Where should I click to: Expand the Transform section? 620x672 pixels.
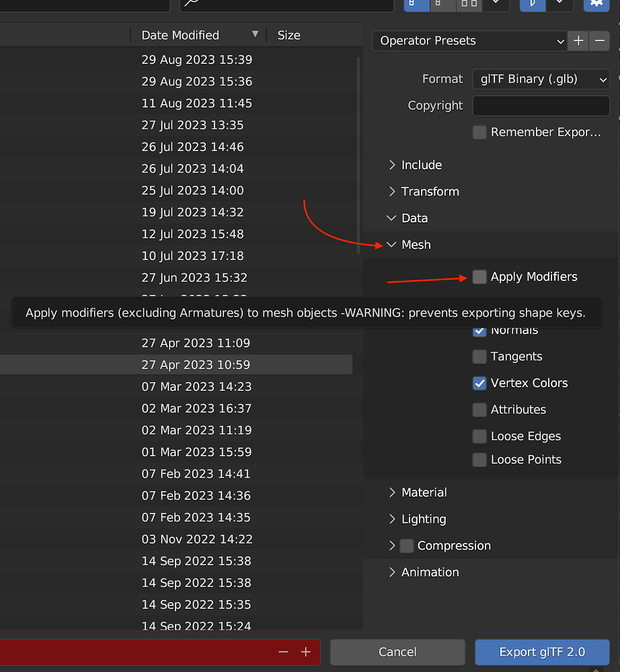click(x=424, y=192)
